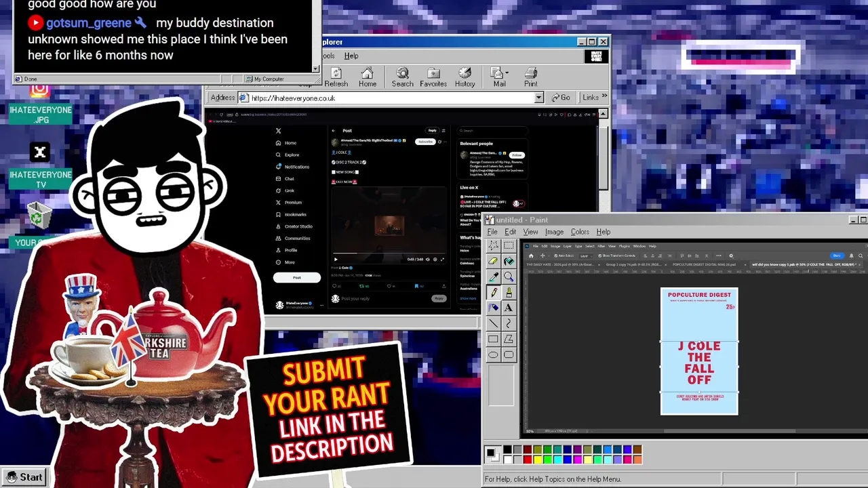Click the Home toolbar button in Explorer

(x=368, y=77)
